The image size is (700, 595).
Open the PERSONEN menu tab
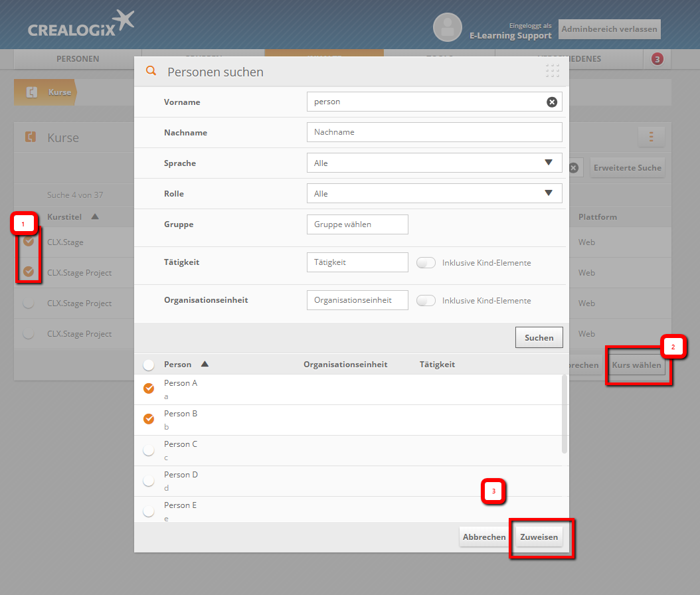tap(78, 59)
